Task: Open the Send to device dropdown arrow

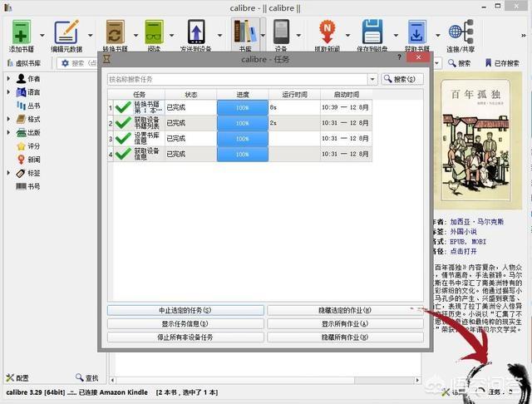Action: click(x=219, y=35)
